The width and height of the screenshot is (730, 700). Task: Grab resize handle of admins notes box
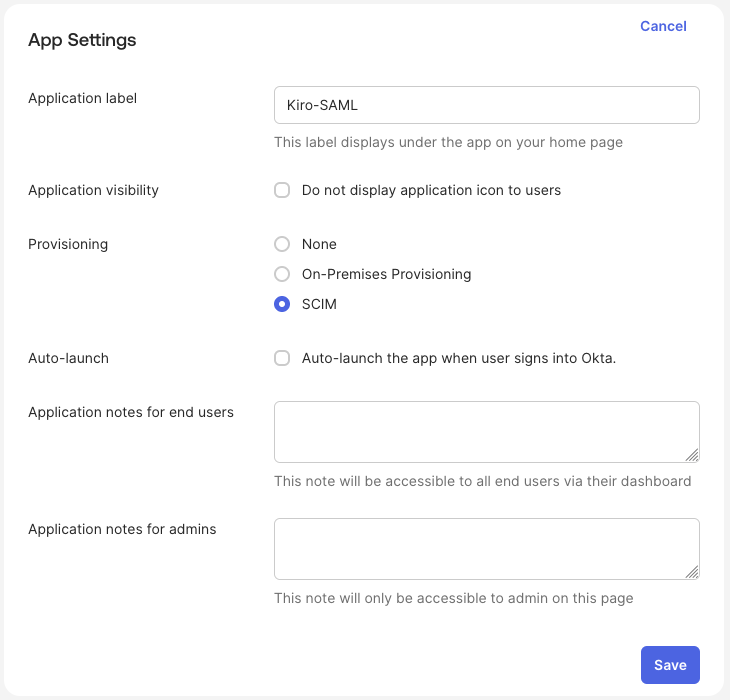tap(692, 572)
